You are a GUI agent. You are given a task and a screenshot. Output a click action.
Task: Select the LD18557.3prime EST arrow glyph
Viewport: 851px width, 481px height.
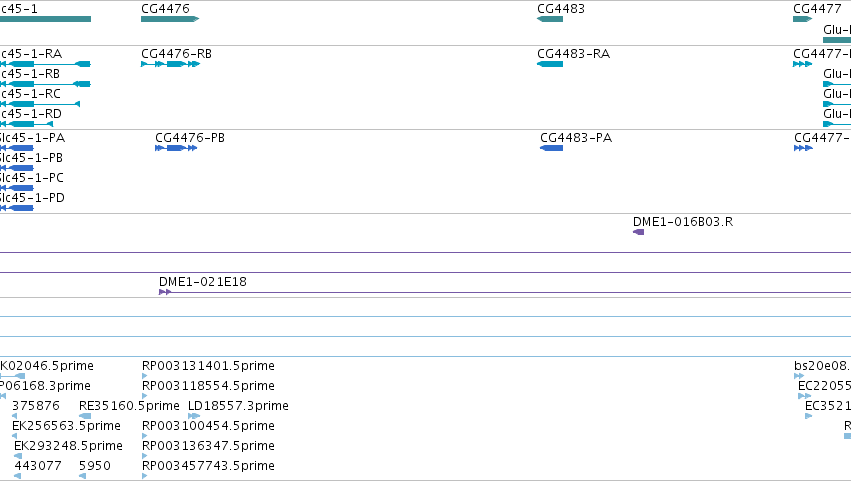click(194, 416)
